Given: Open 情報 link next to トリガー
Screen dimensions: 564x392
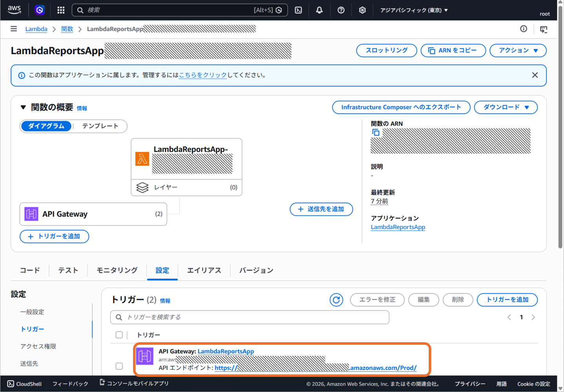Looking at the screenshot, I should (165, 301).
